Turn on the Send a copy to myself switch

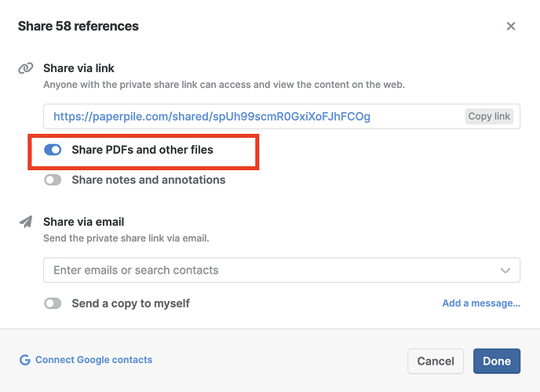(x=53, y=303)
